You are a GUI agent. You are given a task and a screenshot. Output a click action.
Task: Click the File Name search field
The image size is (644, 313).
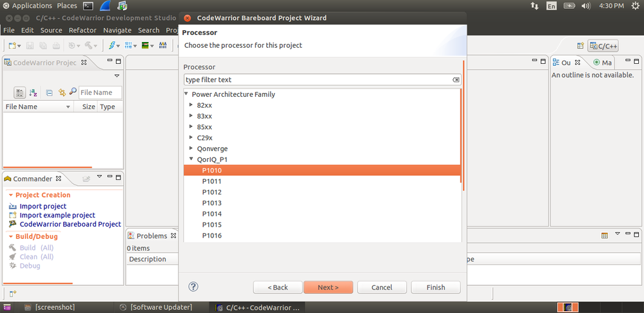[100, 92]
